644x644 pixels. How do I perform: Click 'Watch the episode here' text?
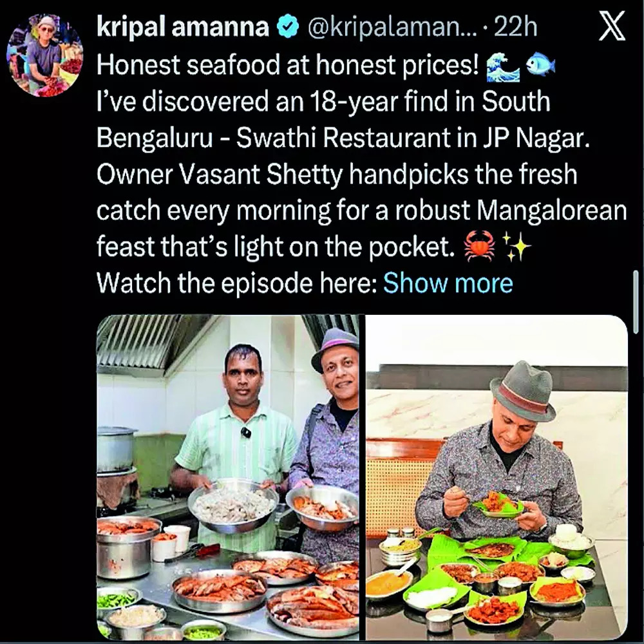(x=237, y=283)
